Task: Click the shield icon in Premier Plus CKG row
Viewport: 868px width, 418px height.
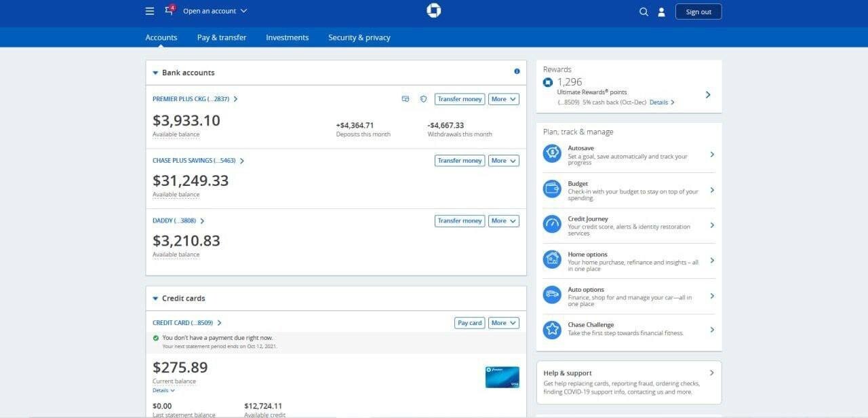Action: (x=424, y=99)
